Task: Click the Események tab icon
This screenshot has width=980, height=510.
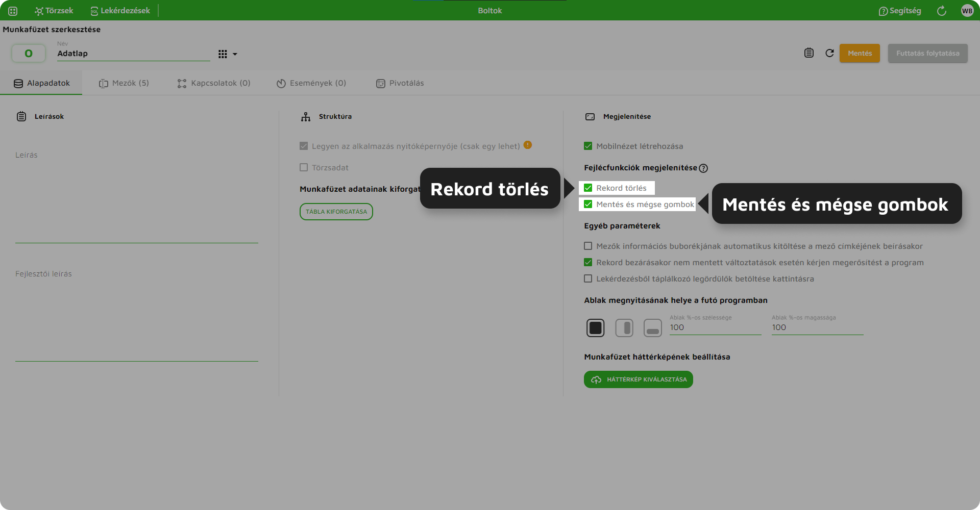Action: click(x=281, y=84)
